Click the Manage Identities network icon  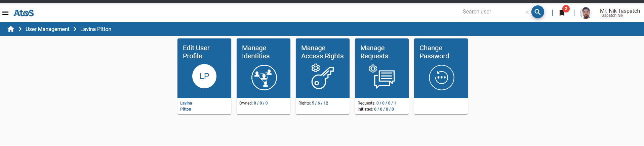pyautogui.click(x=264, y=78)
